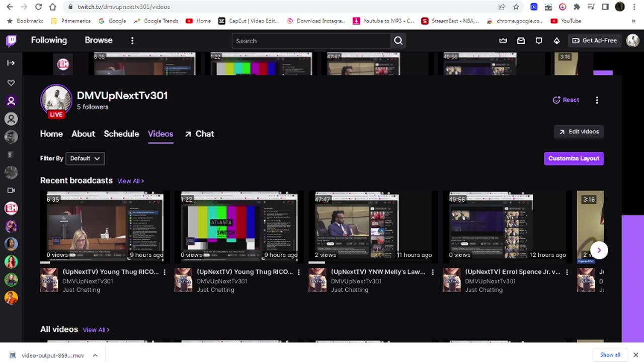
Task: Open channel options three-dot menu beside React
Action: pos(597,100)
